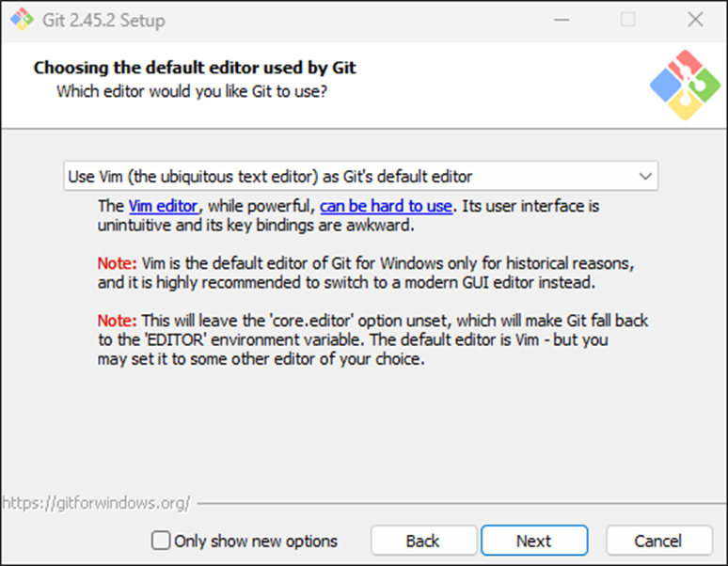The height and width of the screenshot is (566, 728).
Task: Open the gitforwindows.org link
Action: pyautogui.click(x=96, y=503)
